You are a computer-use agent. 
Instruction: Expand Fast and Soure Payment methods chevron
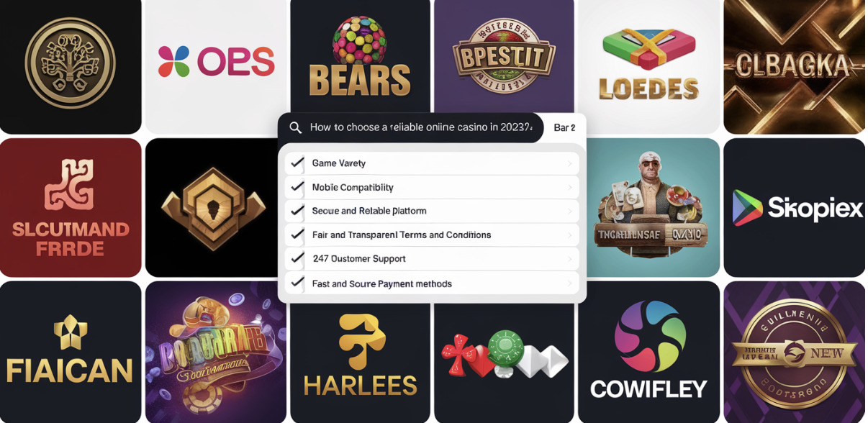570,283
